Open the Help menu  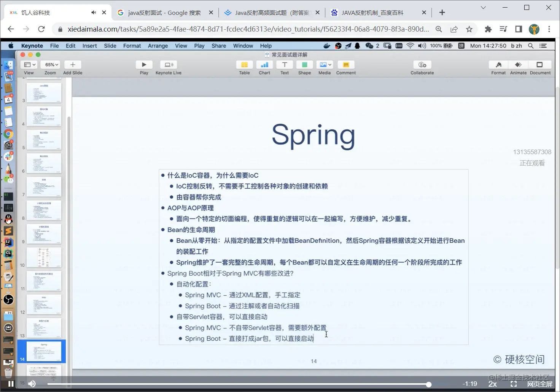[x=266, y=46]
